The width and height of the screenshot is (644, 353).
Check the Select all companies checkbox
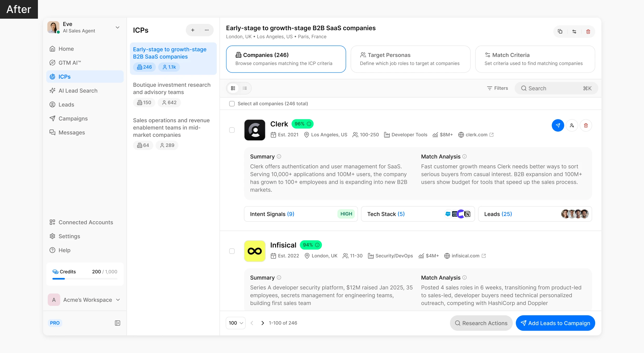[x=232, y=104]
